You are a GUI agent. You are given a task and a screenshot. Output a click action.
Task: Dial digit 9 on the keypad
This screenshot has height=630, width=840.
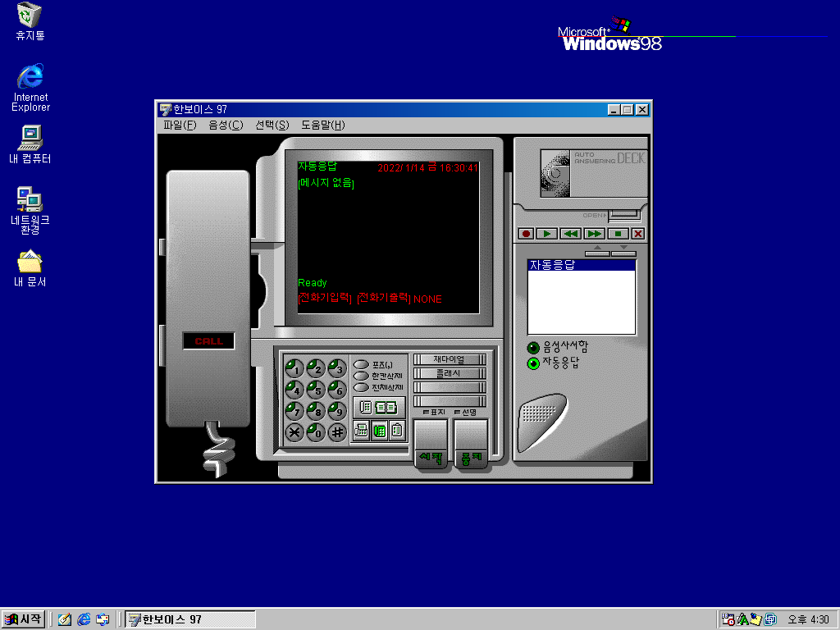[x=337, y=411]
